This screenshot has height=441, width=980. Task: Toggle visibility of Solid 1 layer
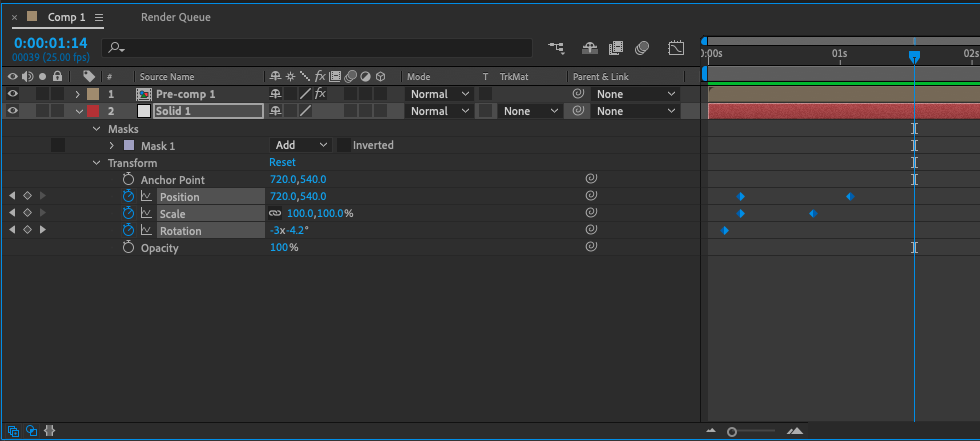click(x=13, y=111)
